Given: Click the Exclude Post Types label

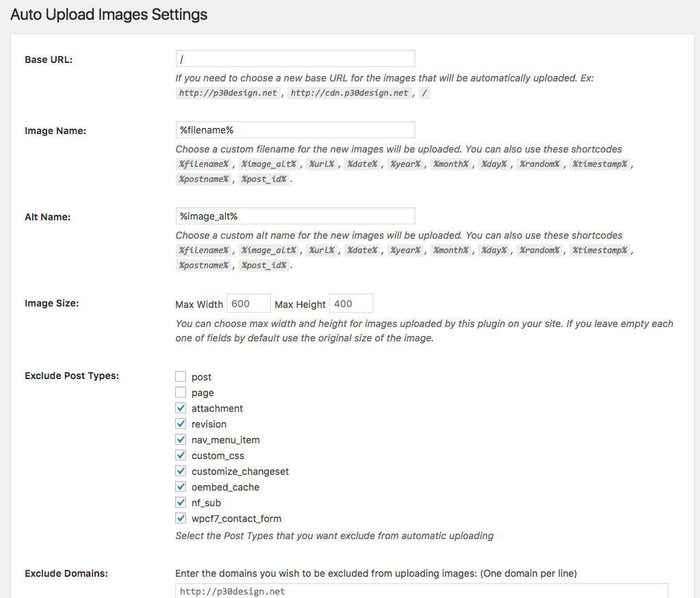Looking at the screenshot, I should tap(72, 376).
